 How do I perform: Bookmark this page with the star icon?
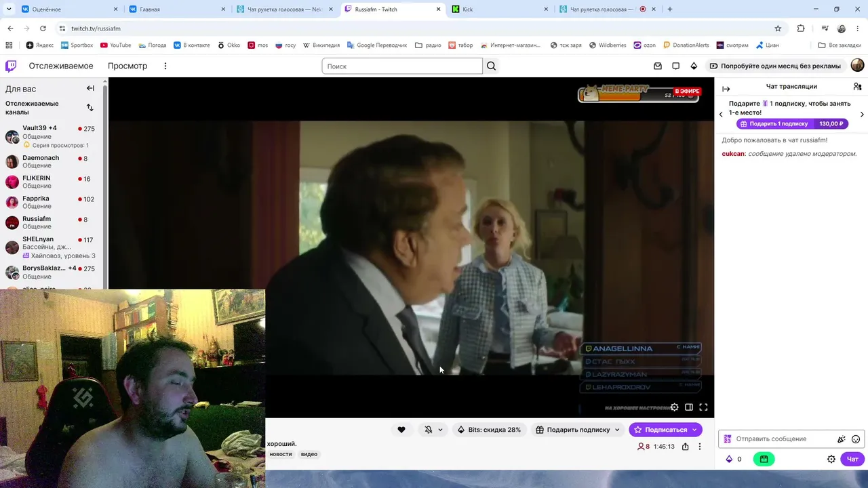pyautogui.click(x=778, y=28)
